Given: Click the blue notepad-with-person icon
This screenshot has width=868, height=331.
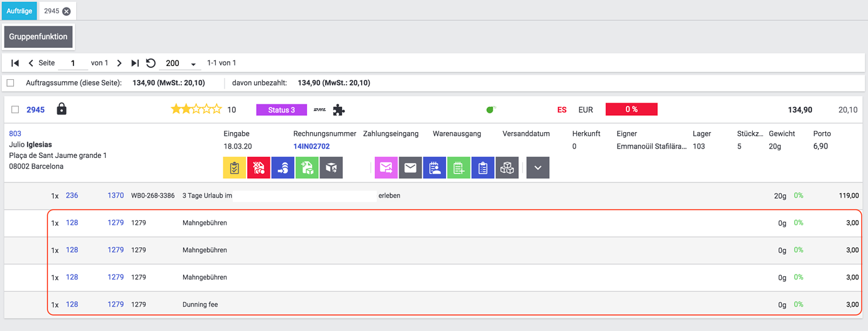Looking at the screenshot, I should click(x=435, y=168).
